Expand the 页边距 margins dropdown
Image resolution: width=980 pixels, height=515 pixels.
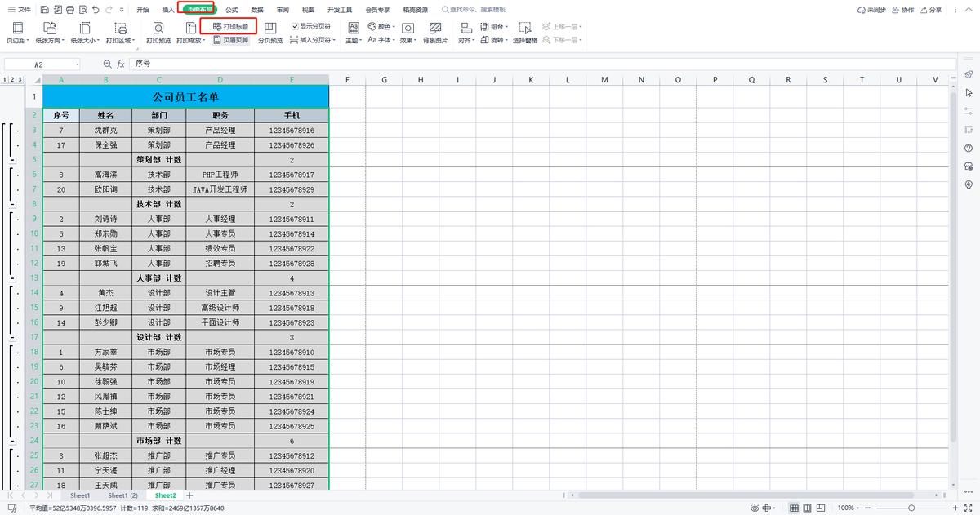pyautogui.click(x=17, y=33)
